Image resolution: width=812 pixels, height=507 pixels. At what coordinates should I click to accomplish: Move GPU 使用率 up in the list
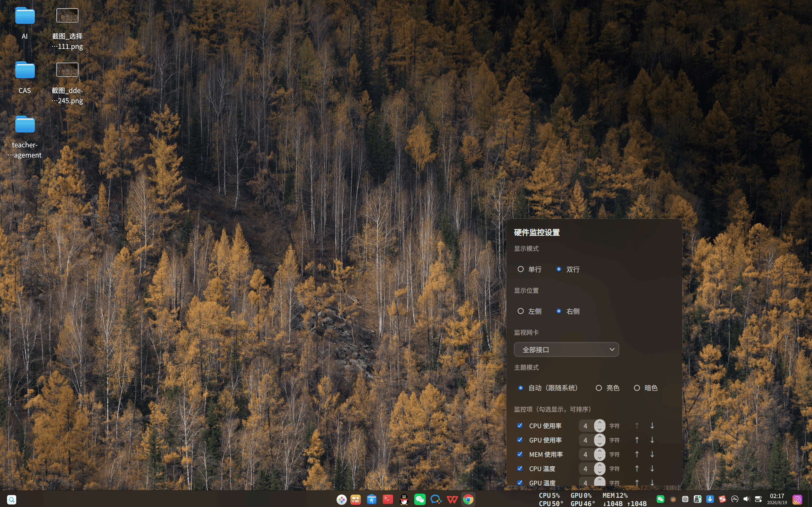637,440
